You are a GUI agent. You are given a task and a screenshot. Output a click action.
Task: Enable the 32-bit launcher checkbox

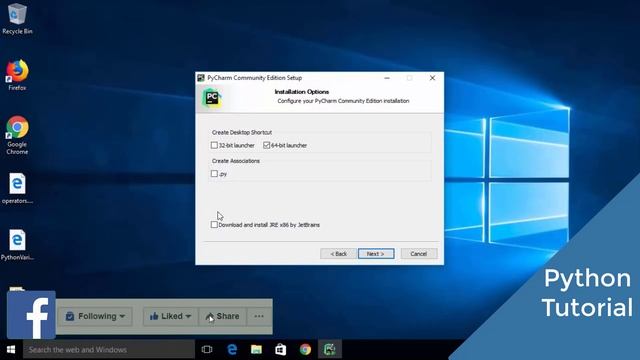point(214,145)
